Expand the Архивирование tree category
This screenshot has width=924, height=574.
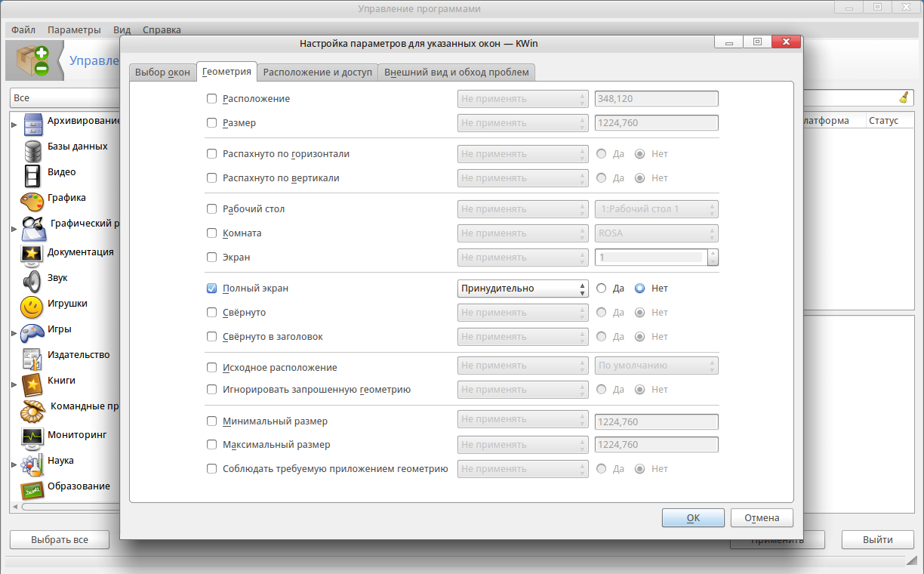tap(14, 124)
